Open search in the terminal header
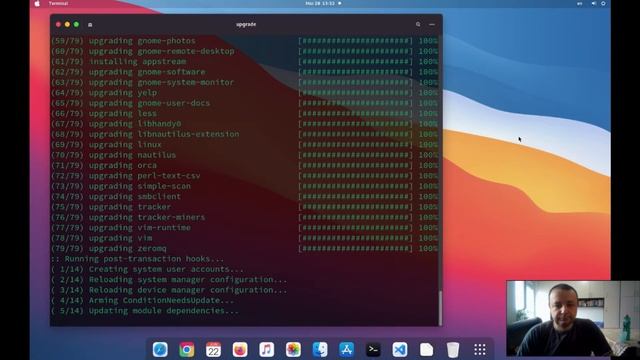The width and height of the screenshot is (640, 360). [418, 24]
